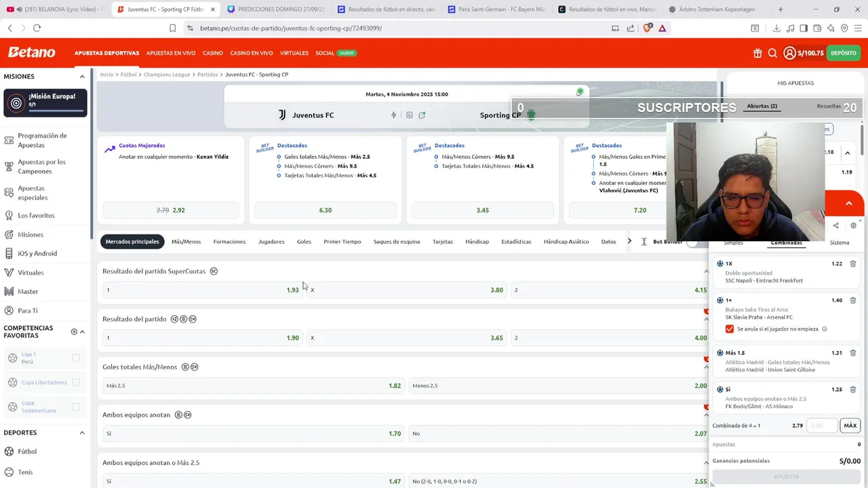The height and width of the screenshot is (488, 868).
Task: Select the Sistema bet slip tab
Action: pos(839,243)
